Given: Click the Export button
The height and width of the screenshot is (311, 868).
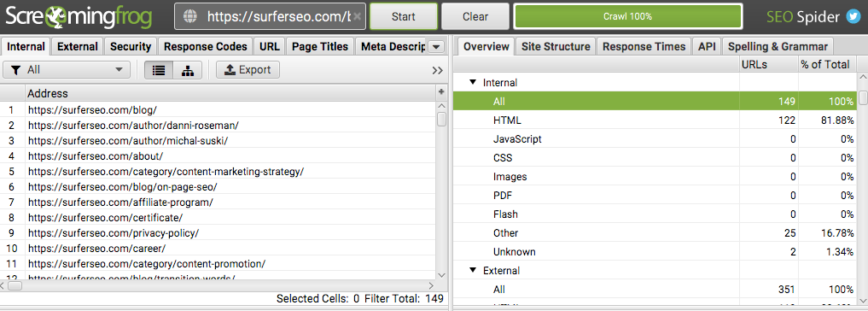Looking at the screenshot, I should (x=248, y=70).
